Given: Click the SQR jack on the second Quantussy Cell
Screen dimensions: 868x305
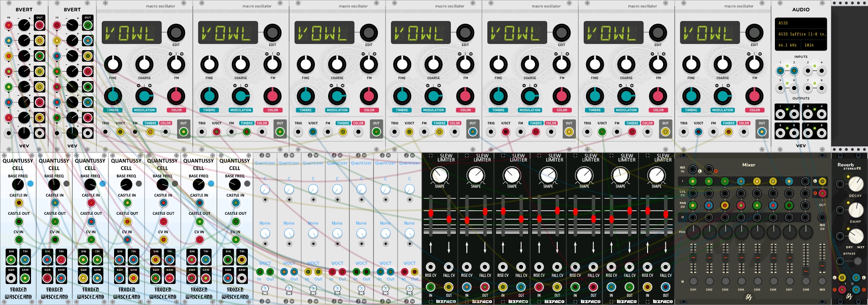Looking at the screenshot, I should click(47, 278).
